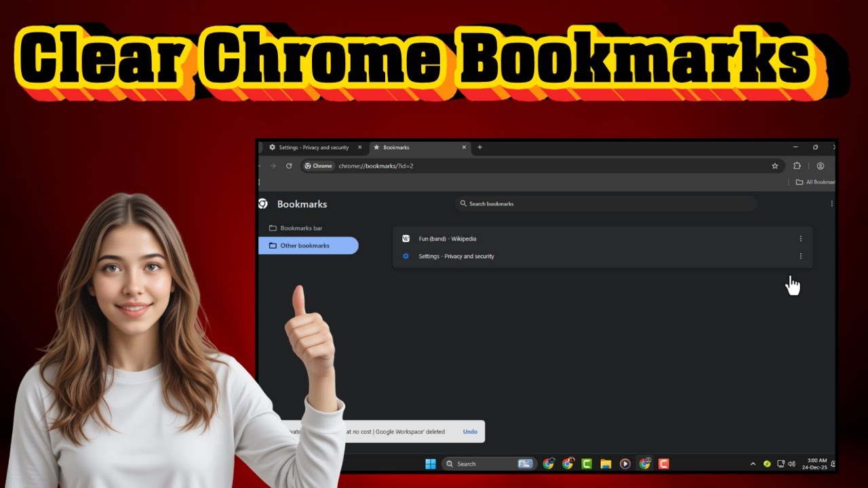Viewport: 868px width, 488px height.
Task: Click the taskbar Search box
Action: 490,464
